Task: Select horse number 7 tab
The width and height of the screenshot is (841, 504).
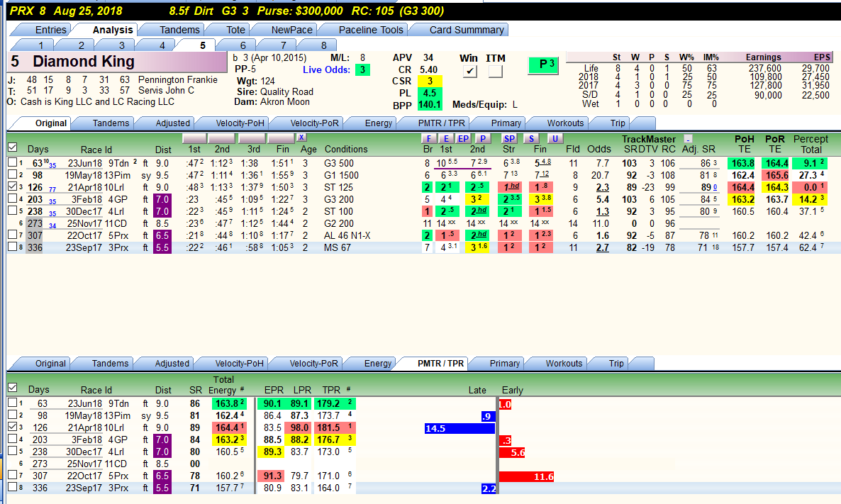Action: pyautogui.click(x=283, y=45)
